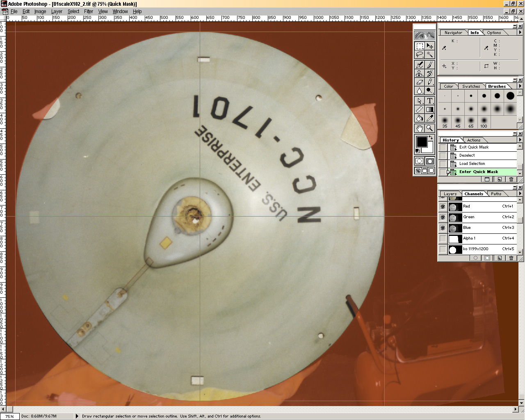The image size is (525, 420).
Task: Show the Alpha 1 channel visibility
Action: (x=443, y=239)
